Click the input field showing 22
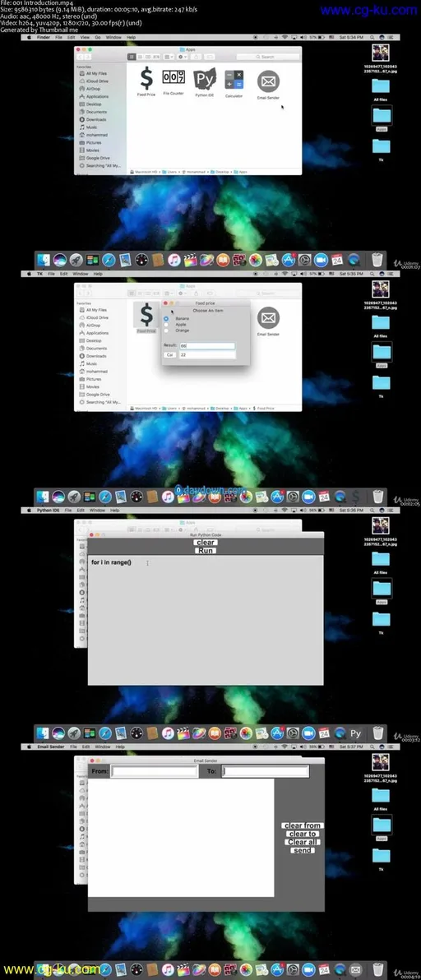This screenshot has width=421, height=980. 207,354
